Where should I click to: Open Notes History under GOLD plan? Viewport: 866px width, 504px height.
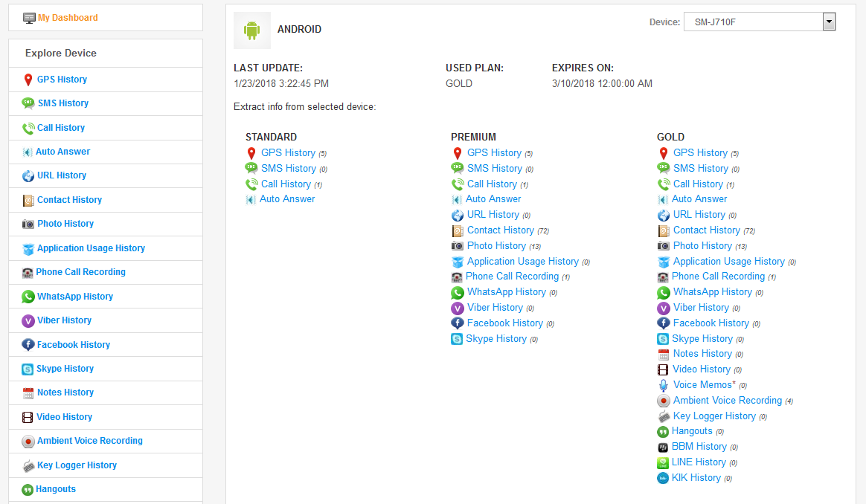click(x=702, y=353)
